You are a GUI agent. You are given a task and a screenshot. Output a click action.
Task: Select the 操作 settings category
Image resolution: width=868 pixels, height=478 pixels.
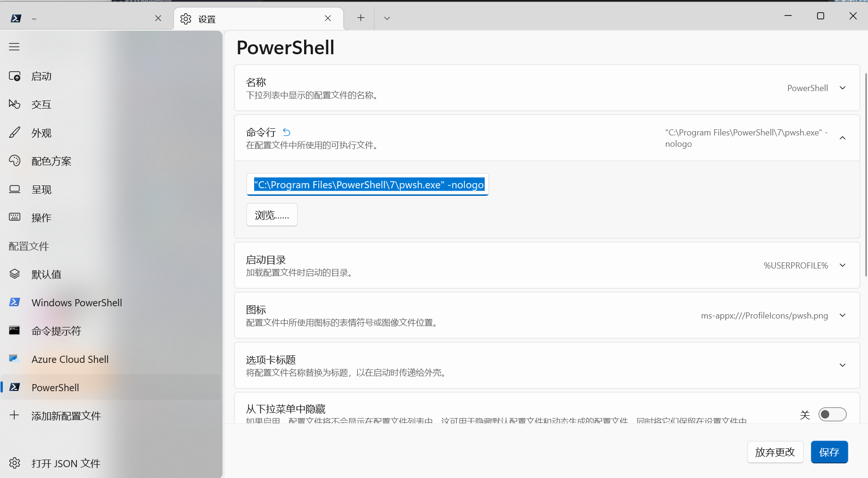41,218
